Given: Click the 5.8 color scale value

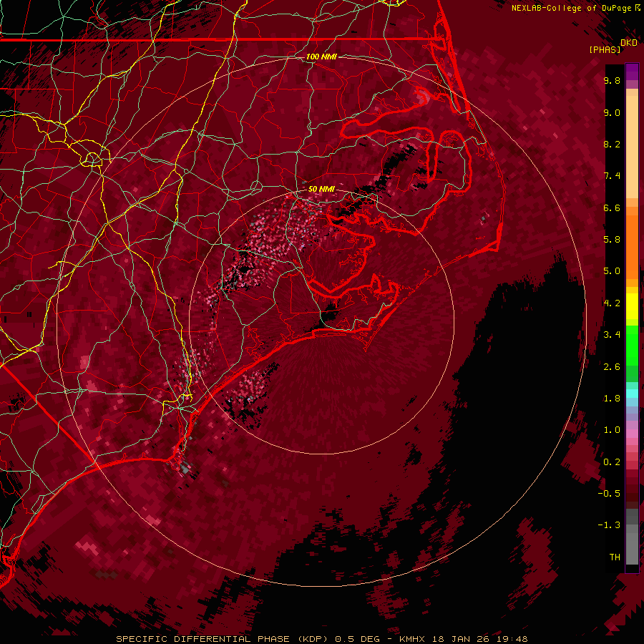Looking at the screenshot, I should coord(612,240).
